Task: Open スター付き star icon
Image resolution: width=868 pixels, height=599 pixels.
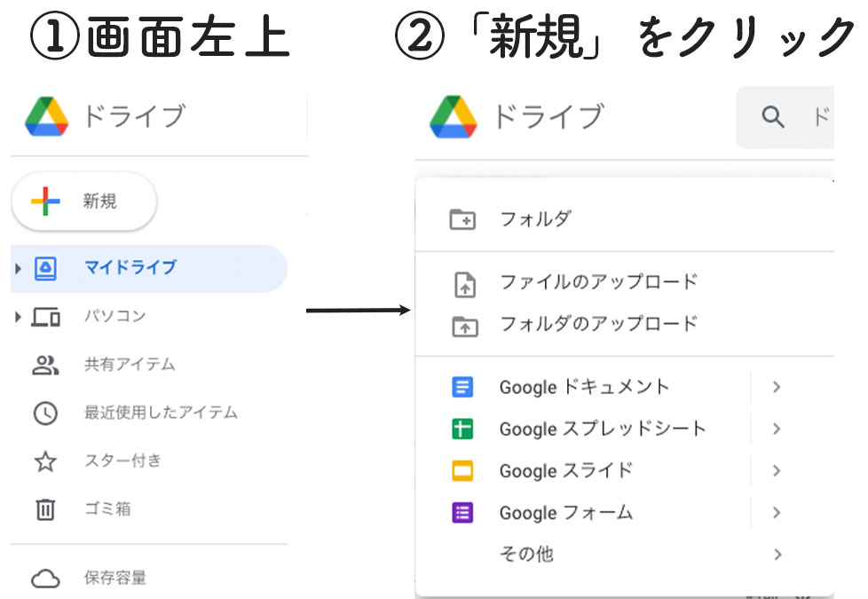Action: [45, 461]
